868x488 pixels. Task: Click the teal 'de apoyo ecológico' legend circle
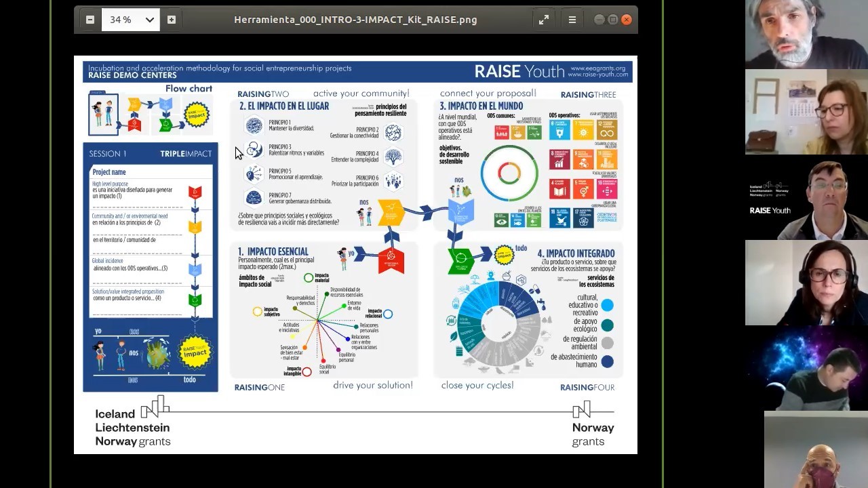pyautogui.click(x=607, y=325)
